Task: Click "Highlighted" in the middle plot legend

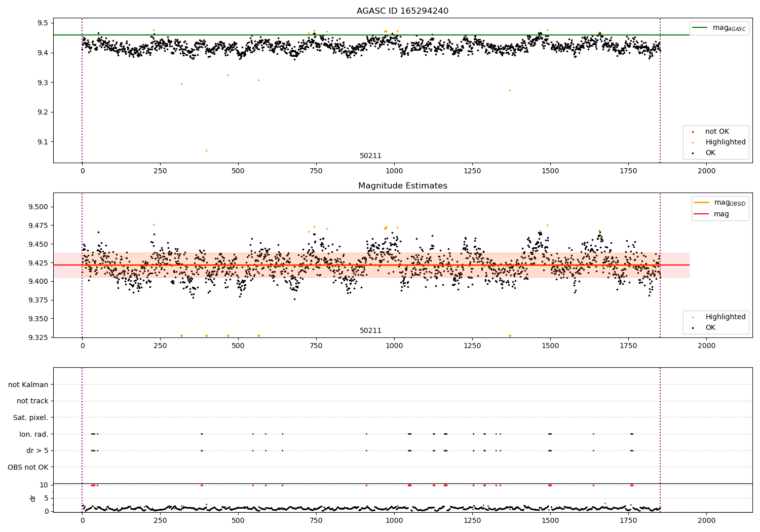Action: click(726, 317)
